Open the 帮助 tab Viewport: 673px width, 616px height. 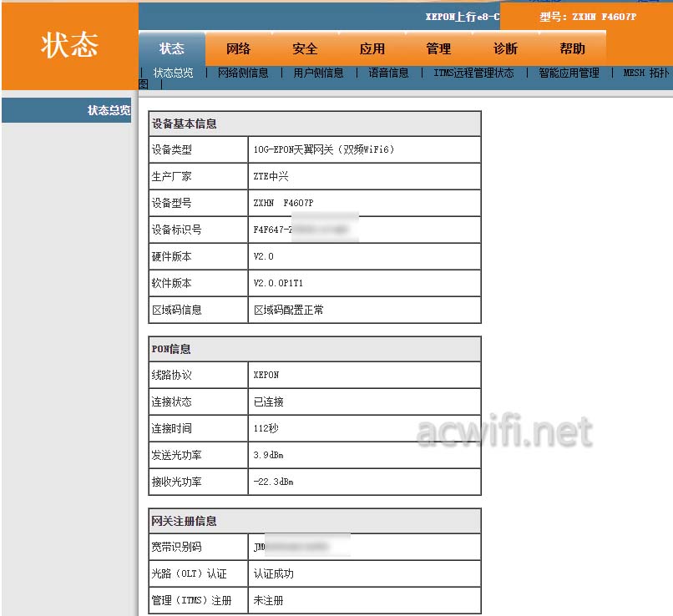point(573,48)
